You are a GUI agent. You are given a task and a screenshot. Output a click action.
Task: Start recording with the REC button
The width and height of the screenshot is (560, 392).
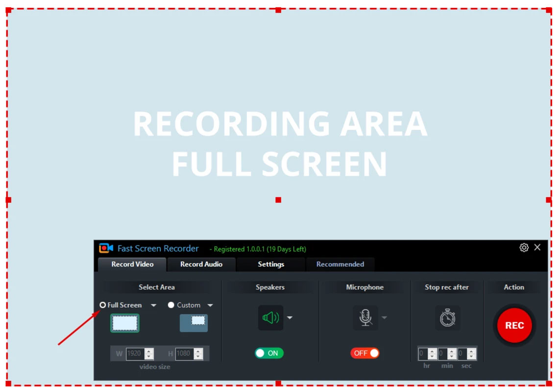pyautogui.click(x=514, y=325)
